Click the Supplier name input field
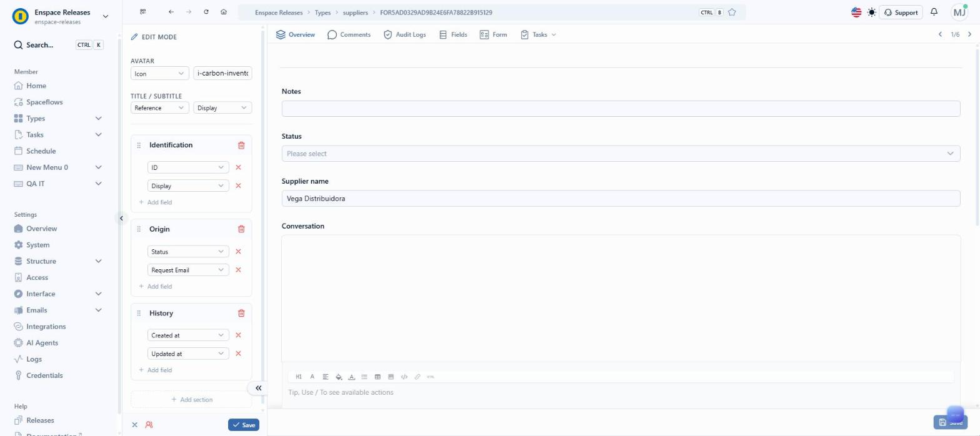The width and height of the screenshot is (980, 436). [x=621, y=199]
